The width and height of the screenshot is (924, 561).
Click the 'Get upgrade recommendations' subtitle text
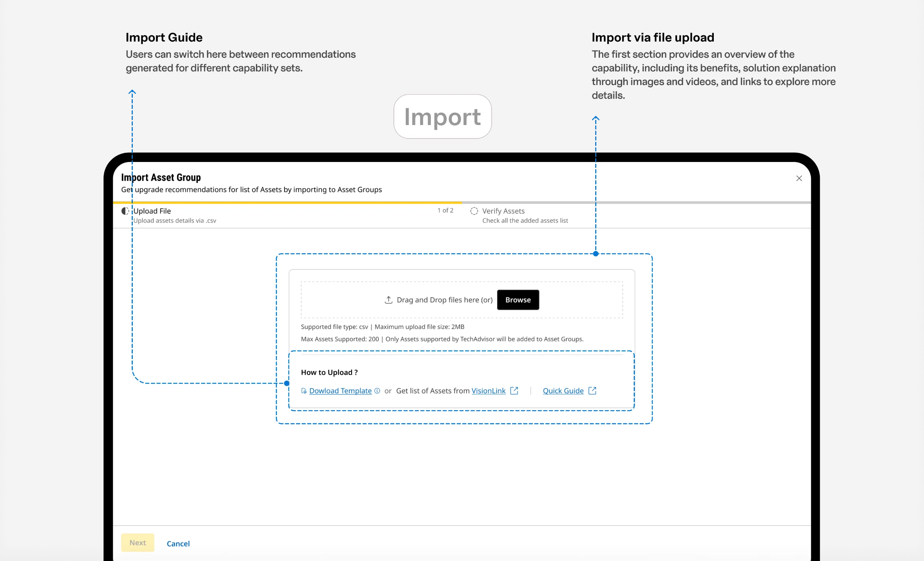click(x=251, y=190)
